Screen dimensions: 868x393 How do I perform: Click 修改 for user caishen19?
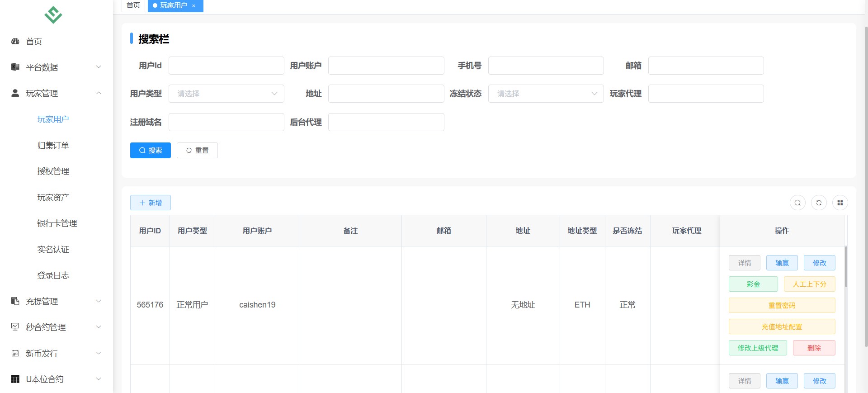pos(820,263)
